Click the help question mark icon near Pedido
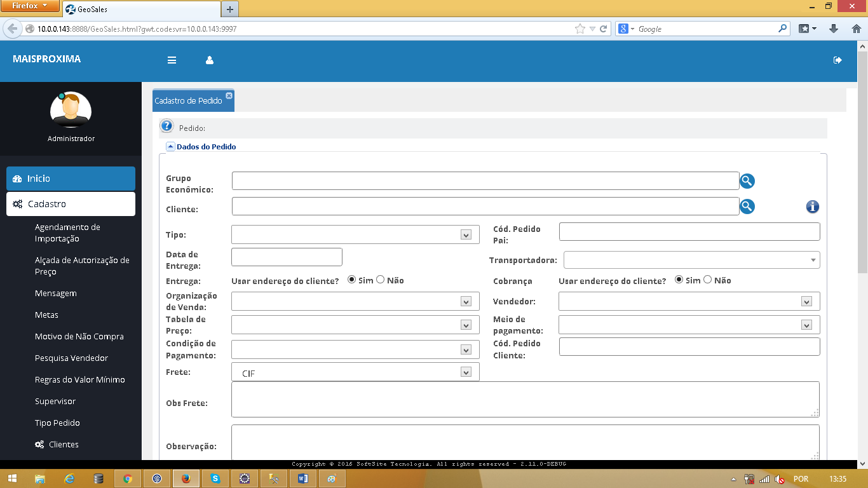The image size is (868, 488). point(167,126)
